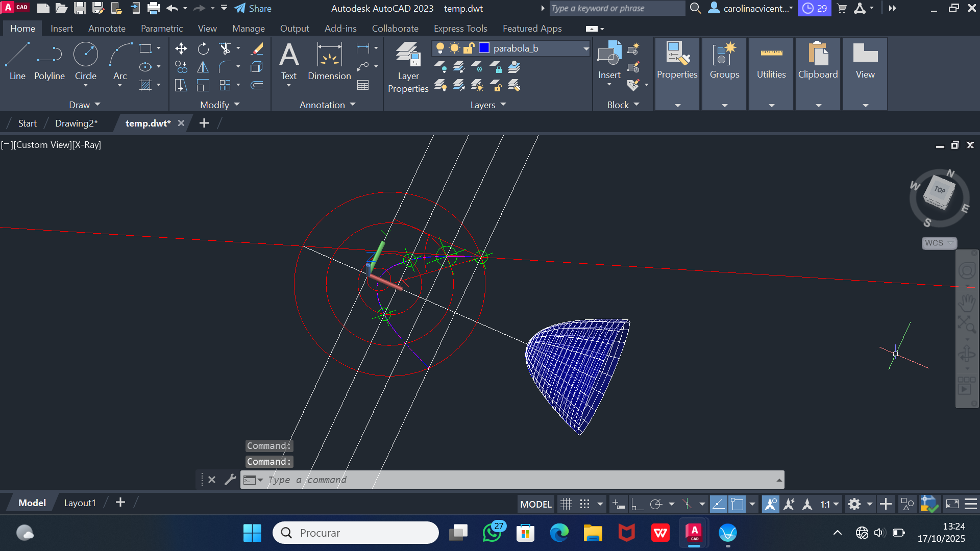Click the blue parabola_b layer color swatch
The height and width of the screenshot is (551, 980).
tap(484, 48)
